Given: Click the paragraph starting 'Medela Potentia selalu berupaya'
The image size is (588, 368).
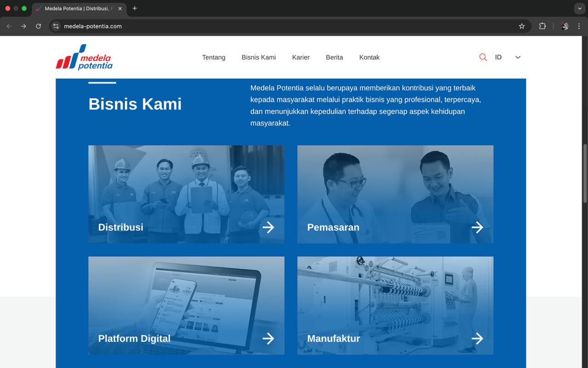Looking at the screenshot, I should pos(366,105).
